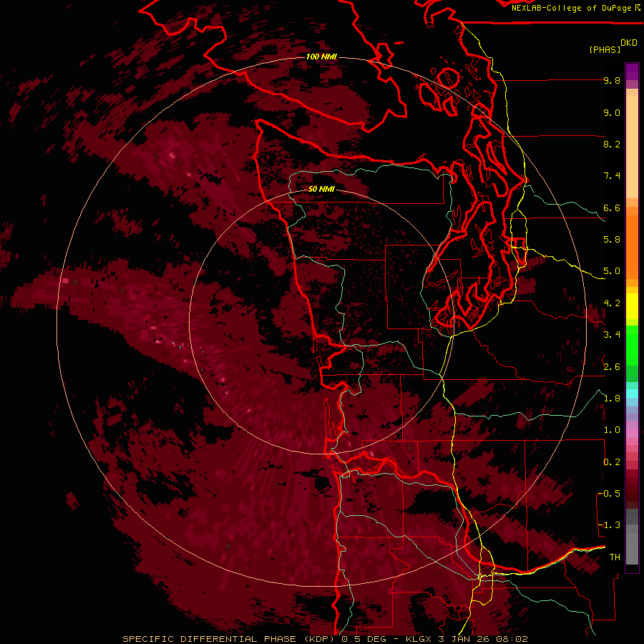
Task: Click the 100 NMI range ring label
Action: pos(321,57)
